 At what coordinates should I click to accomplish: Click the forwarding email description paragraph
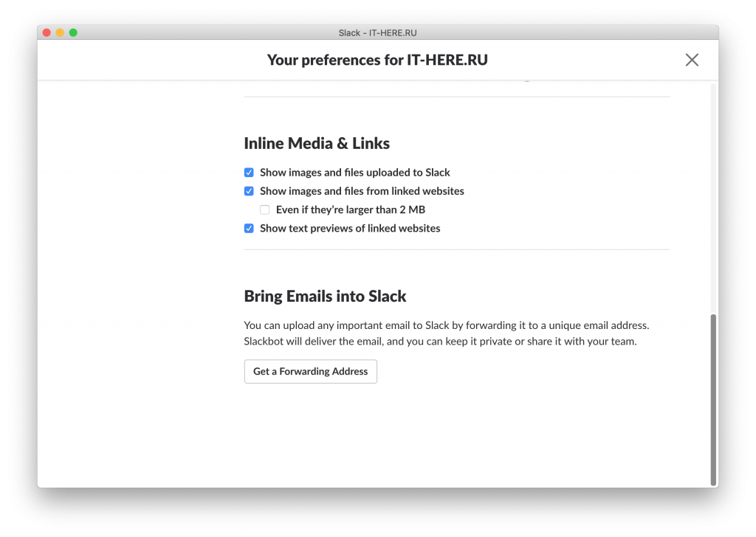[x=447, y=333]
